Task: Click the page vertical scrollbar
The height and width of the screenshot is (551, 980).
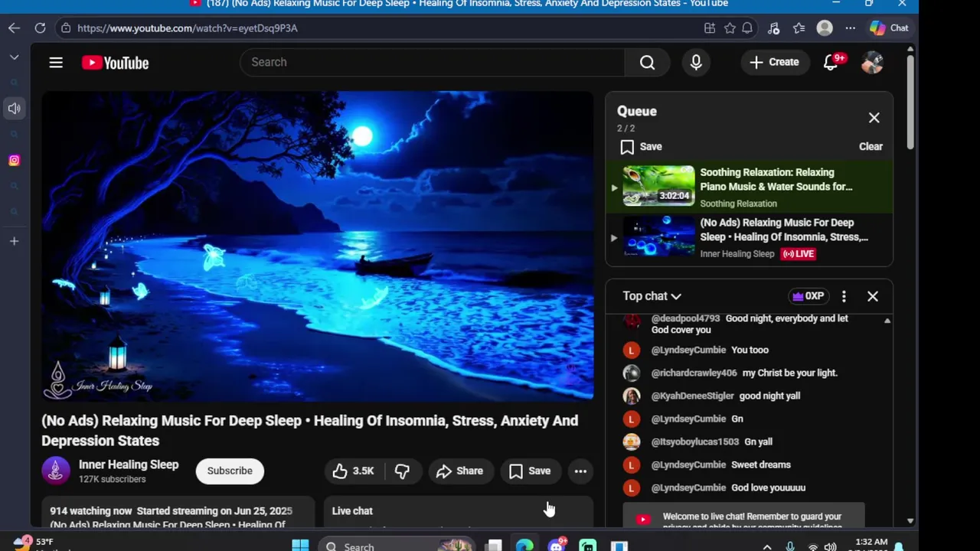Action: 910,103
